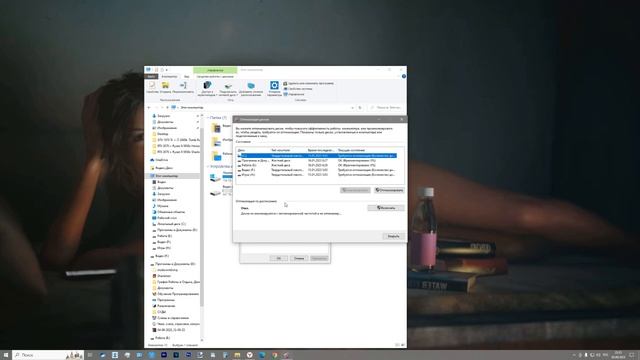Screen dimensions: 640x360
Task: Open the Средства работы с дисками tab
Action: (215, 76)
